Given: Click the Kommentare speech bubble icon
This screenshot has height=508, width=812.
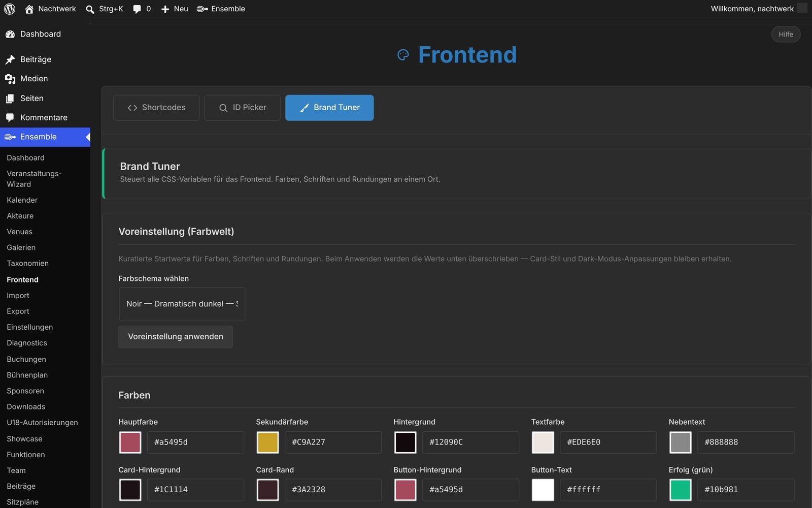Looking at the screenshot, I should tap(10, 117).
